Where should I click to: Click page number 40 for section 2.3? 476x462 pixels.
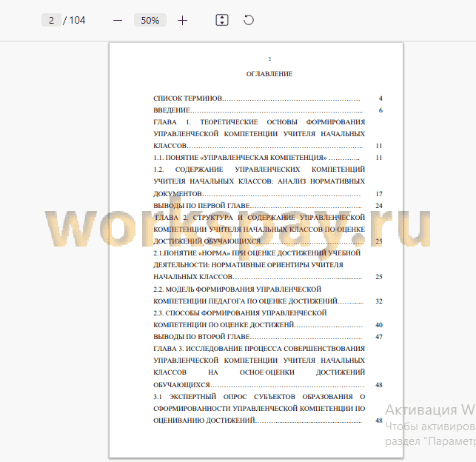(x=379, y=325)
